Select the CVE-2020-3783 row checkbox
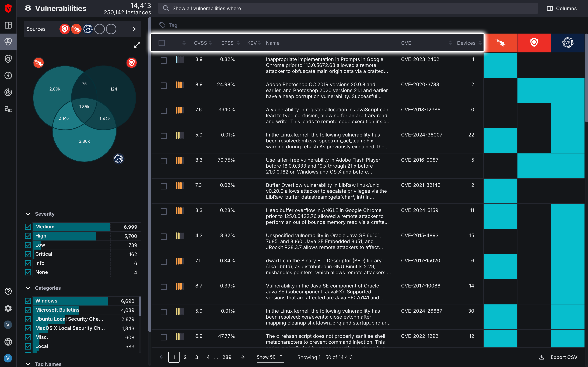 click(x=164, y=85)
